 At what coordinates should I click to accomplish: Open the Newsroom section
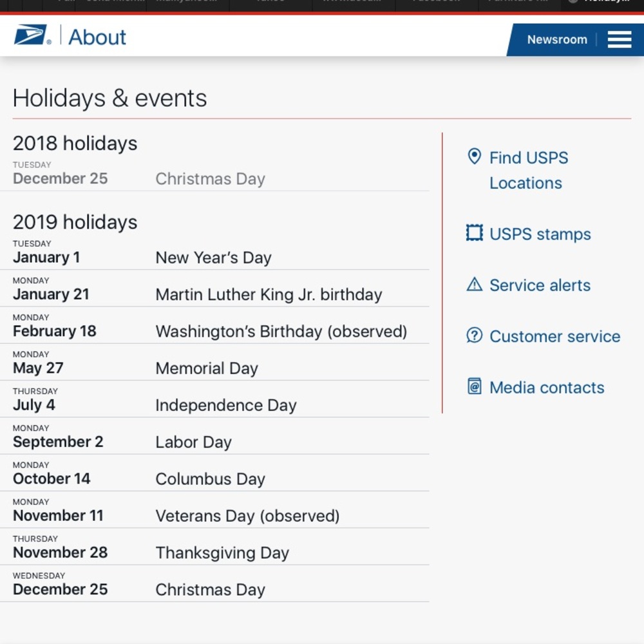pyautogui.click(x=557, y=39)
